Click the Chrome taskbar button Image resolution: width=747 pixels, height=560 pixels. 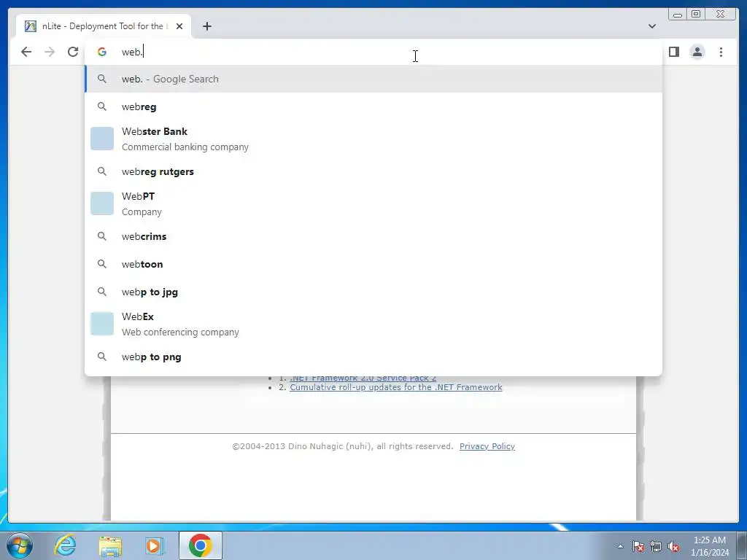[200, 545]
